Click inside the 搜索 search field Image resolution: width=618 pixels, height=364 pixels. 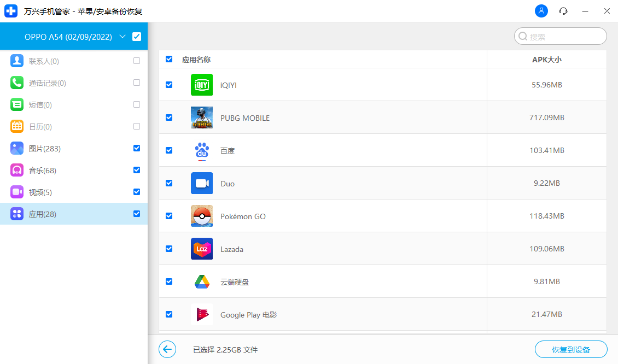click(x=560, y=36)
